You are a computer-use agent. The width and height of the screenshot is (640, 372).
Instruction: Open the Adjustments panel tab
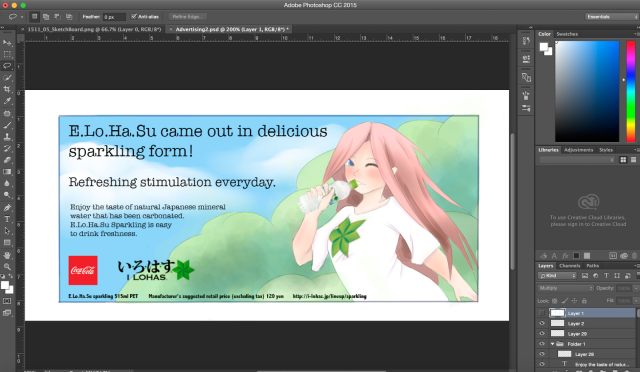click(578, 150)
